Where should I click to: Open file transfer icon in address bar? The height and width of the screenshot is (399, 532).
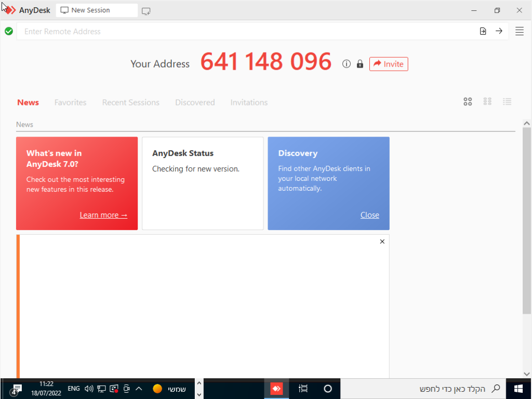click(483, 31)
